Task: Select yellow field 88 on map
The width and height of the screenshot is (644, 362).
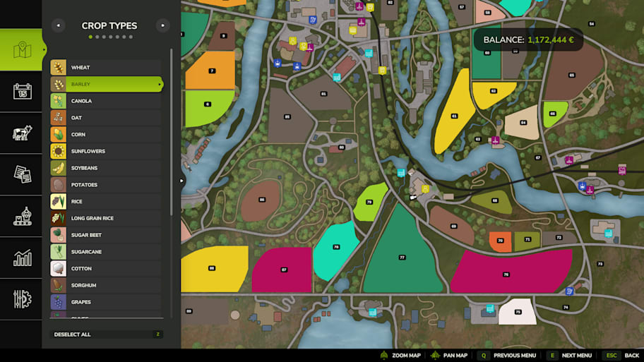Action: tap(213, 269)
